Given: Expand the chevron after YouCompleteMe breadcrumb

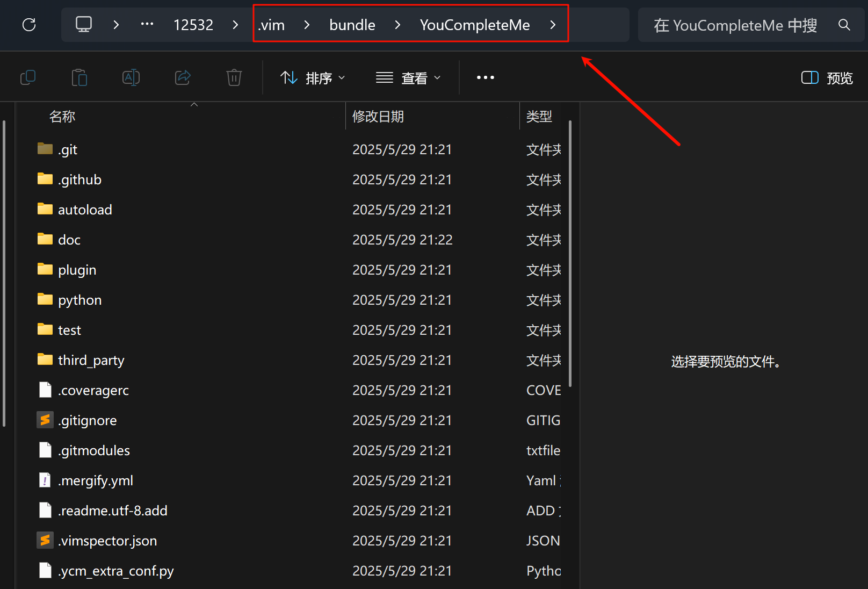Looking at the screenshot, I should click(x=553, y=24).
